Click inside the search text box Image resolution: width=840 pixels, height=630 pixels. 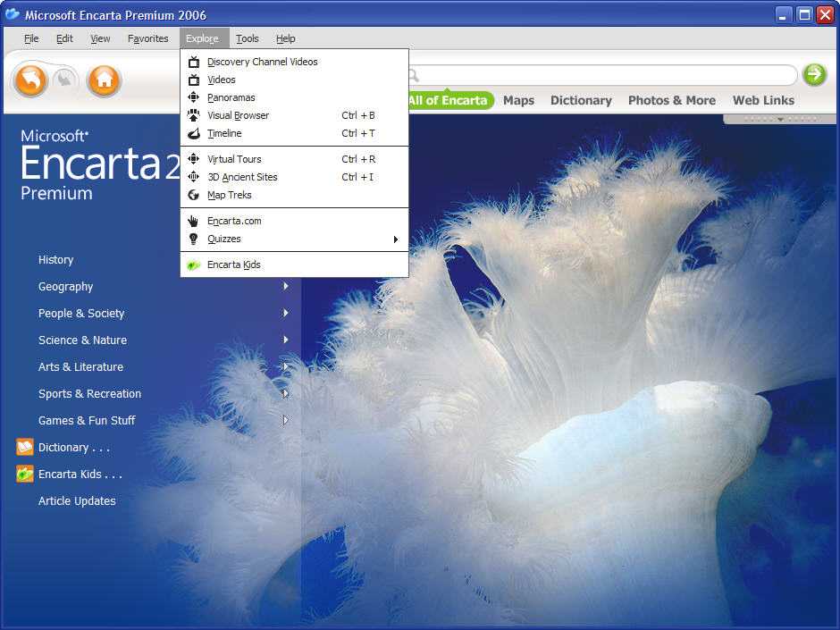[602, 75]
